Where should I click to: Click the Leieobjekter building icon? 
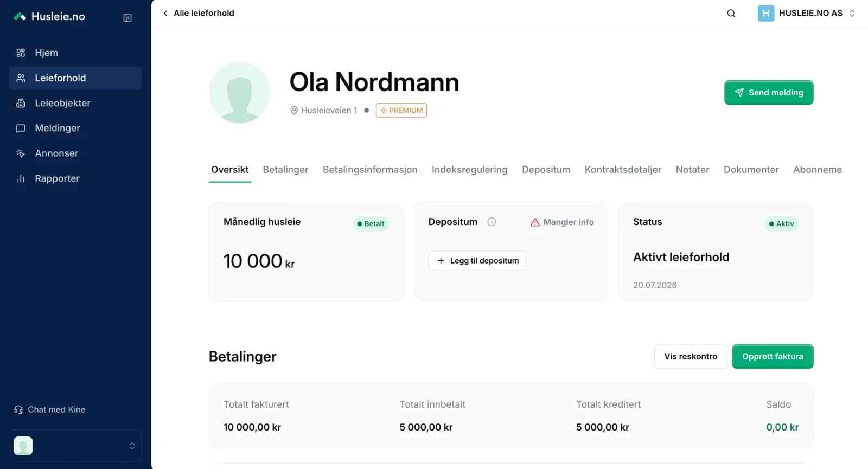tap(21, 103)
